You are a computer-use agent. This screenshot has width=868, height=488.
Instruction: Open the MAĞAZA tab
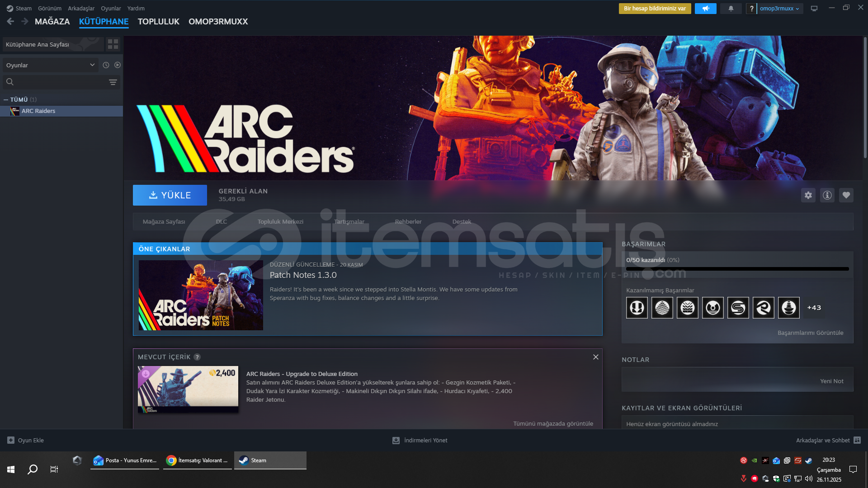[x=52, y=22]
